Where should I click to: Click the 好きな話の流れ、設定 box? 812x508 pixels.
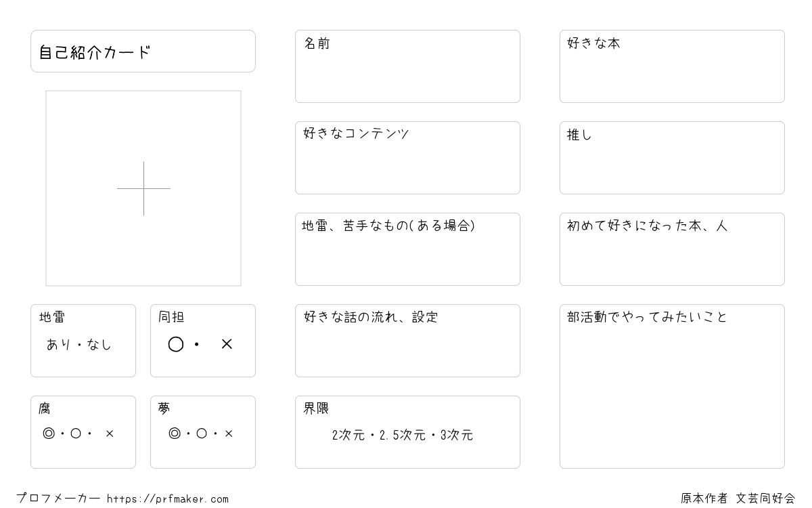point(407,341)
